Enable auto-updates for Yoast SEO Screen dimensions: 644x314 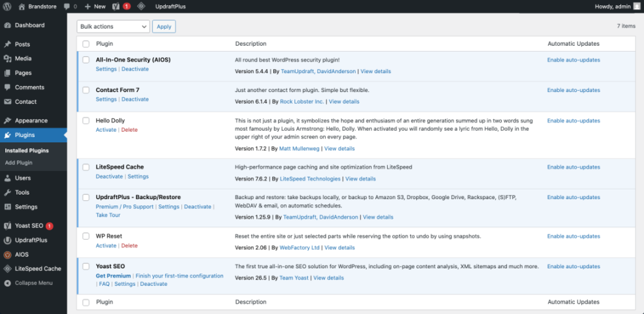574,267
